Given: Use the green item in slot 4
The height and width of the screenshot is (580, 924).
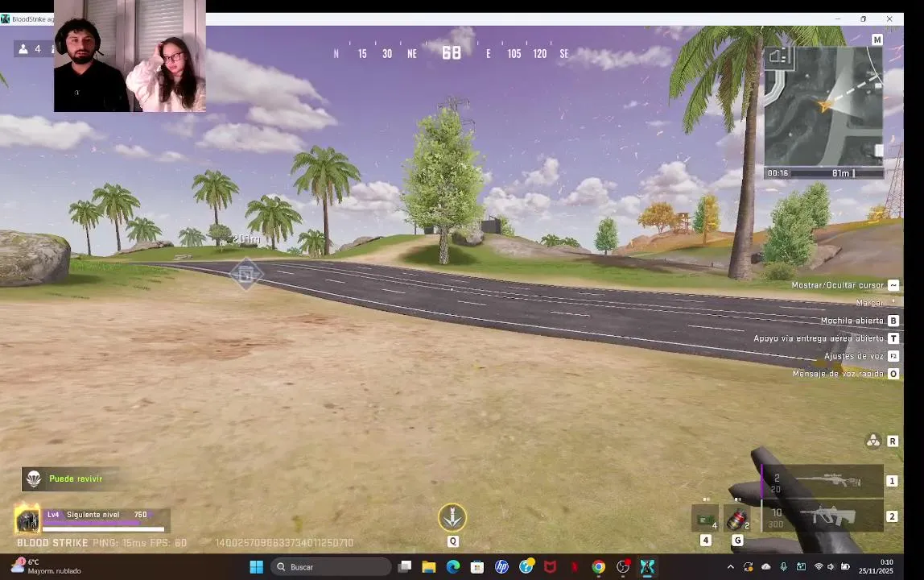Looking at the screenshot, I should pos(705,519).
